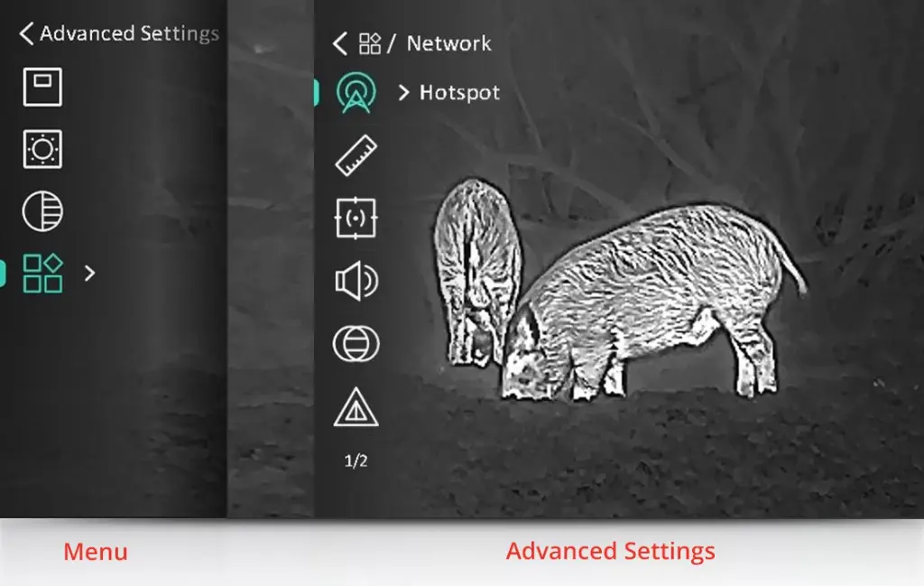Select the Network breadcrumb title
The height and width of the screenshot is (586, 924).
[x=448, y=42]
